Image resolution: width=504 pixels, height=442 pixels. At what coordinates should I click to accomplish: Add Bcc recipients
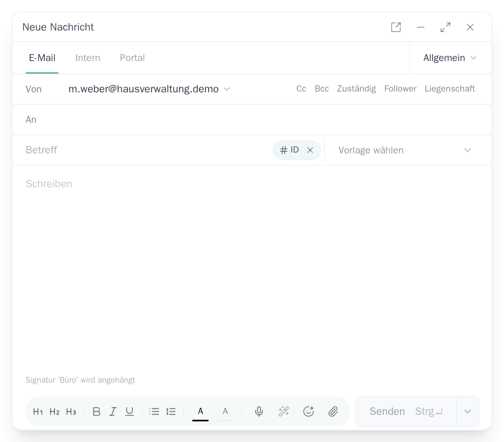click(x=322, y=89)
